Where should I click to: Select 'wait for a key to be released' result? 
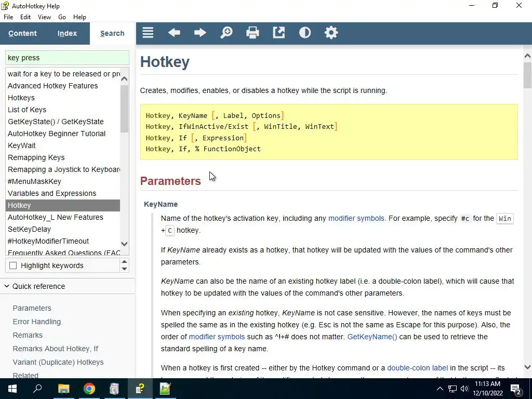(x=63, y=74)
